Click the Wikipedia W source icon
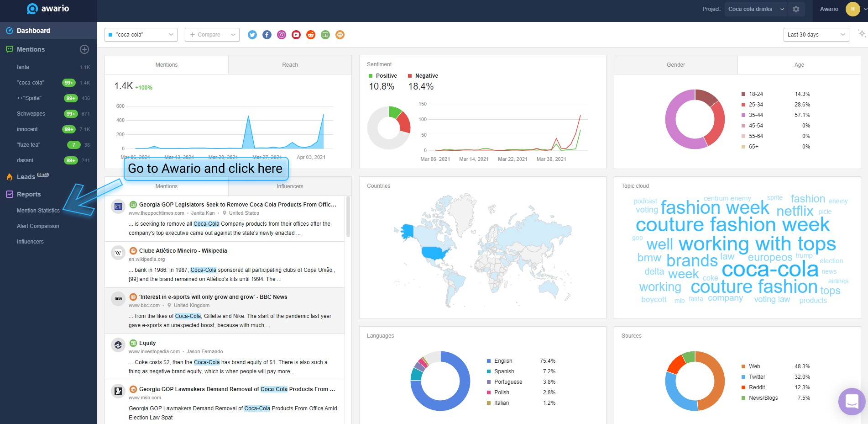 (118, 253)
